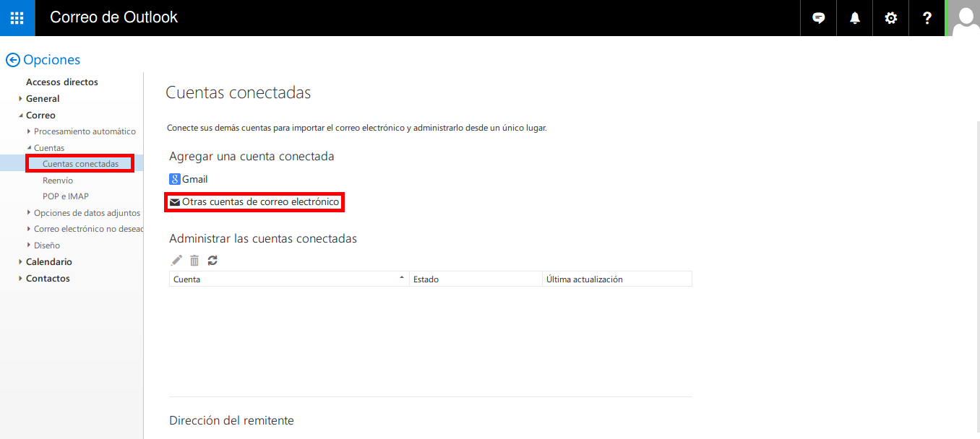Open the settings gear icon
The image size is (980, 439).
[891, 18]
